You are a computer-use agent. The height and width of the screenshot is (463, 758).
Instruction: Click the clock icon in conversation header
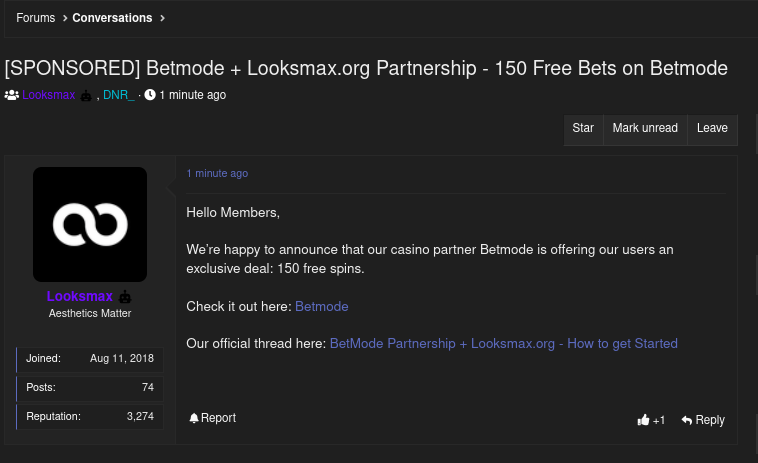tap(150, 95)
